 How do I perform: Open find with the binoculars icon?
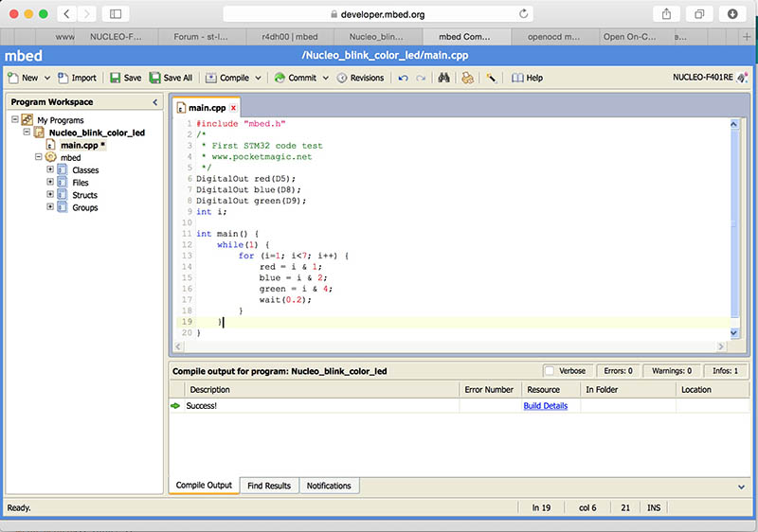point(442,78)
